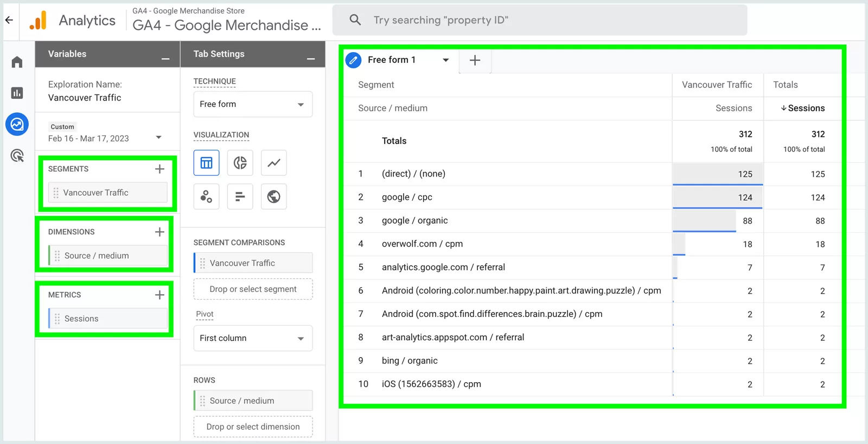The width and height of the screenshot is (868, 444).
Task: Click the search magnifier icon
Action: 355,20
